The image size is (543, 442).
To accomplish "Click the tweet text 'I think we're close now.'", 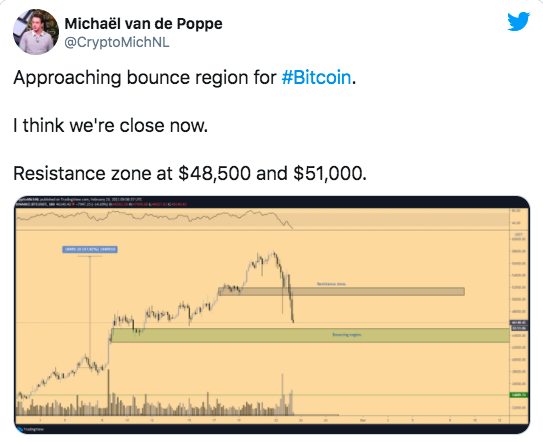I will [x=110, y=125].
